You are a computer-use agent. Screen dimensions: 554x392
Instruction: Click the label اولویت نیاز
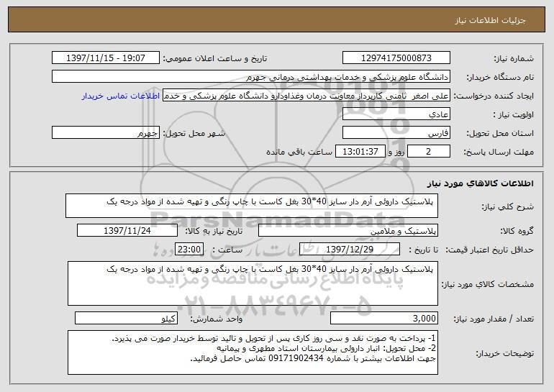tap(514, 114)
